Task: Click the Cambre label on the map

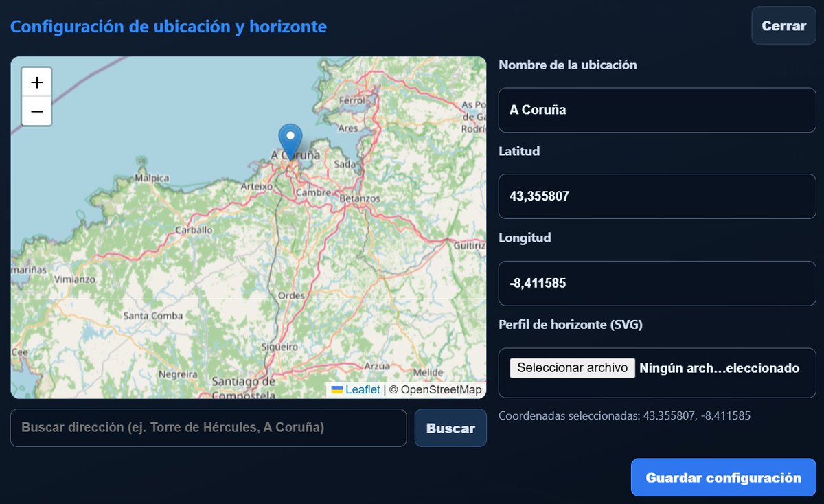Action: click(x=313, y=192)
